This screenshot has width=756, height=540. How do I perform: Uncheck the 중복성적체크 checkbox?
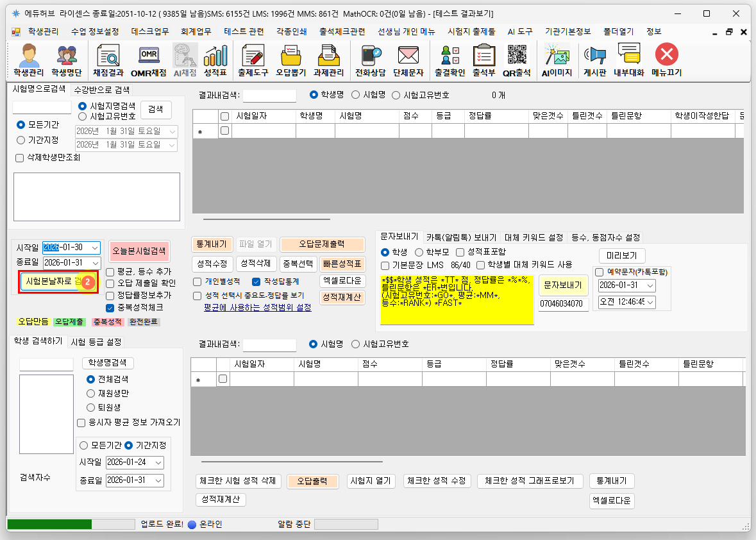[110, 308]
